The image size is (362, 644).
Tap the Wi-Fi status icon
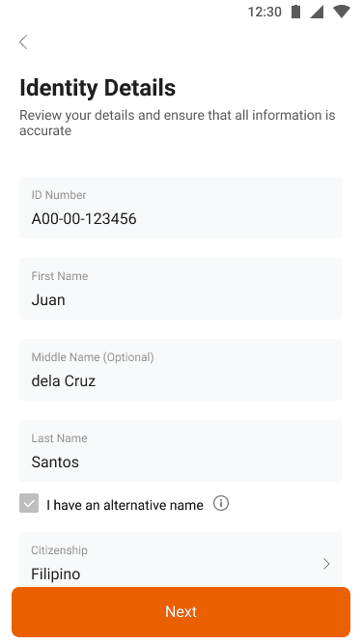tap(342, 12)
